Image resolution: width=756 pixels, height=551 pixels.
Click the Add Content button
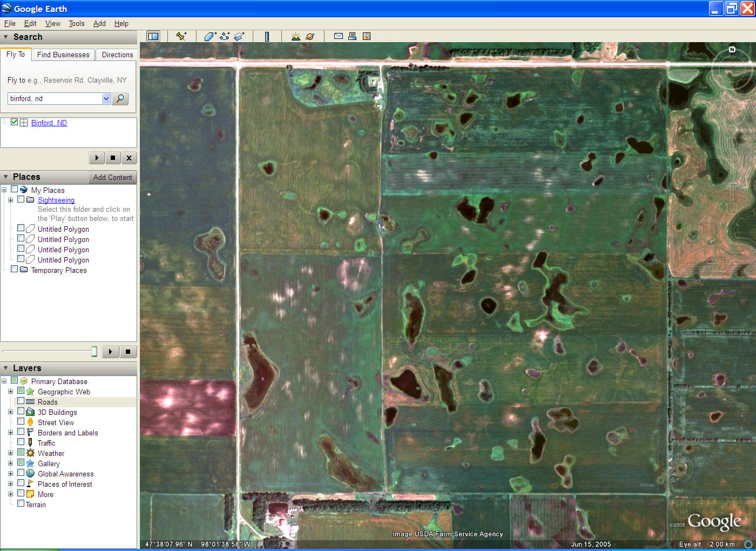tap(112, 177)
